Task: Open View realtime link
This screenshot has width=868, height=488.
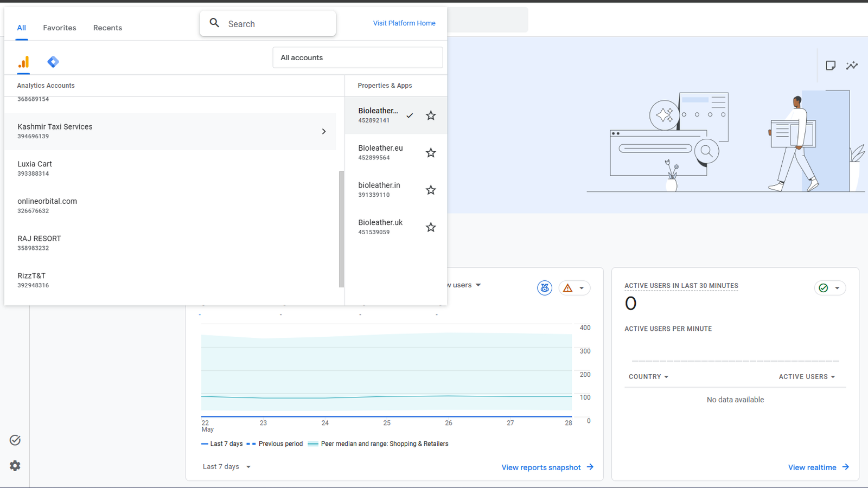Action: 819,467
